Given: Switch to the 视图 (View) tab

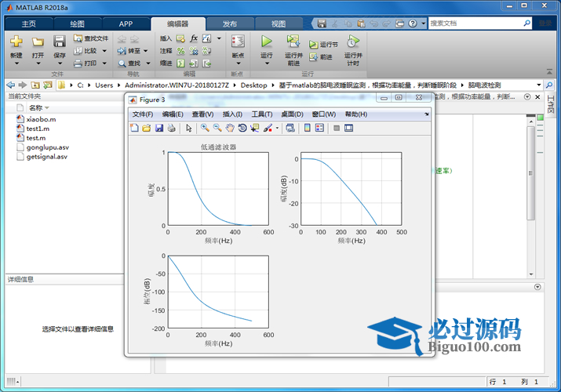Looking at the screenshot, I should click(x=279, y=24).
